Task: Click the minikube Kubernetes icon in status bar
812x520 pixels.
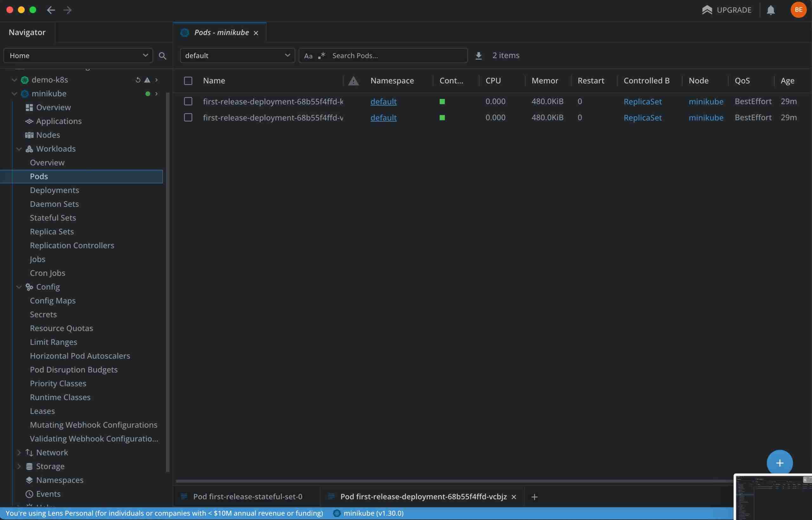Action: [x=337, y=513]
